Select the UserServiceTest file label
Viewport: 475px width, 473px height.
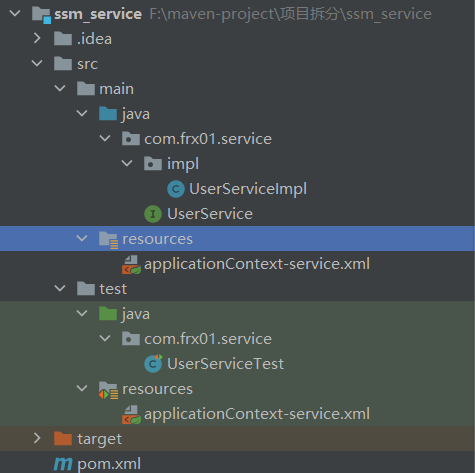225,364
